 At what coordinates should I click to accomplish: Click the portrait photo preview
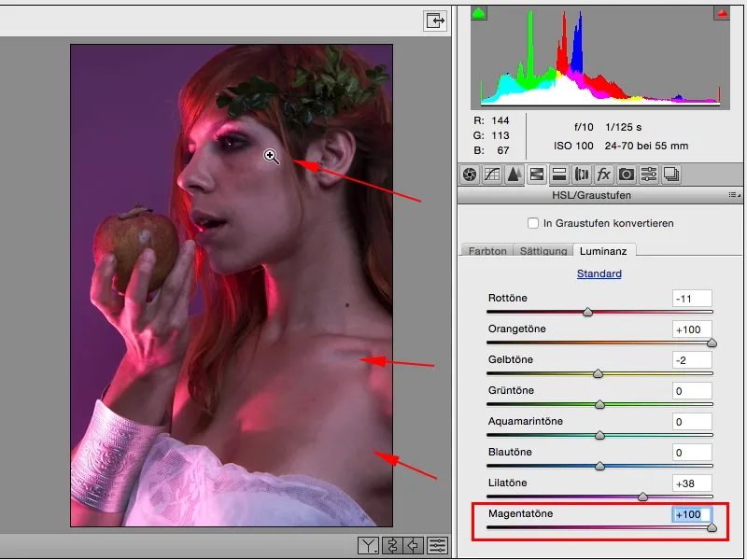click(232, 286)
